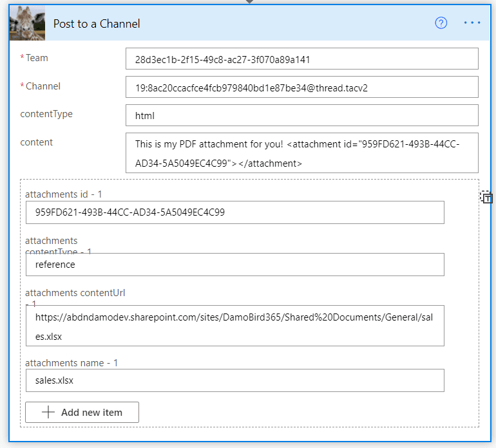Click the attachments name label
This screenshot has width=496, height=448.
coord(64,363)
